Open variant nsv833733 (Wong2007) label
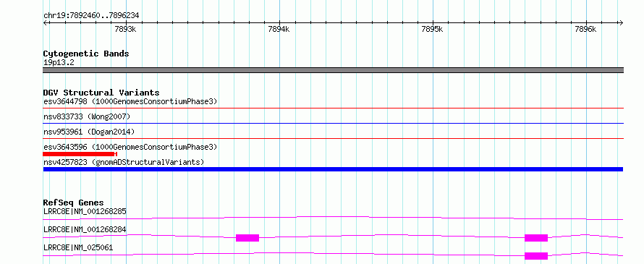 87,117
